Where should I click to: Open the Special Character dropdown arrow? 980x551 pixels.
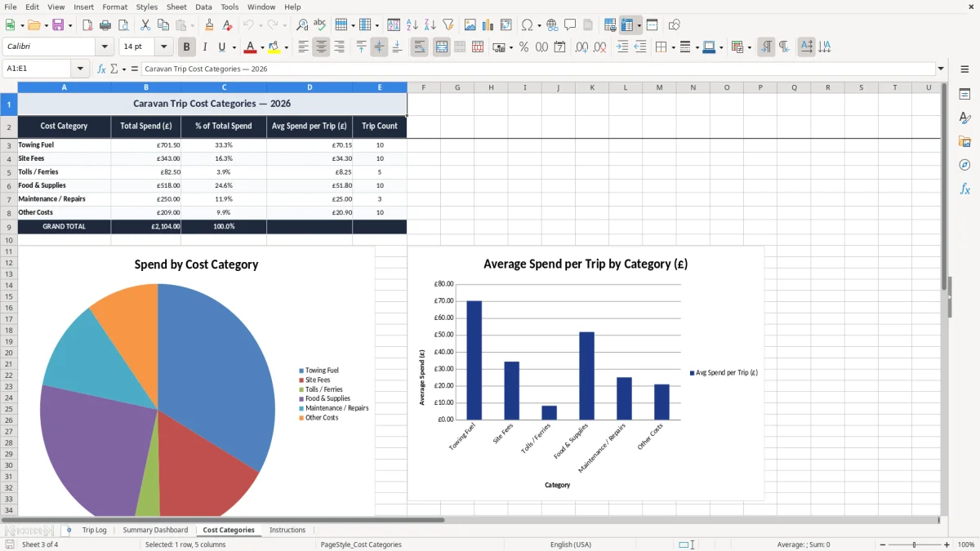click(538, 25)
